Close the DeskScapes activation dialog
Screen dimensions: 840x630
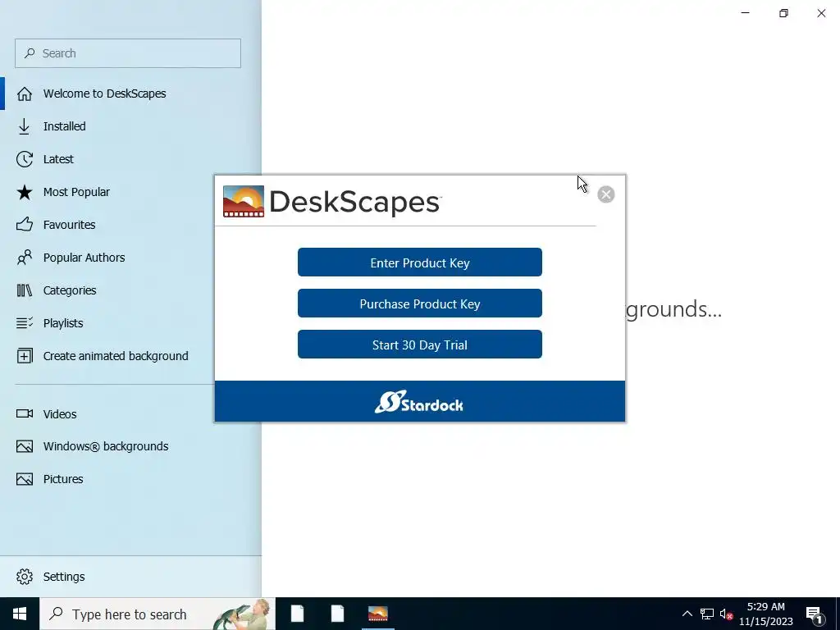click(x=606, y=194)
